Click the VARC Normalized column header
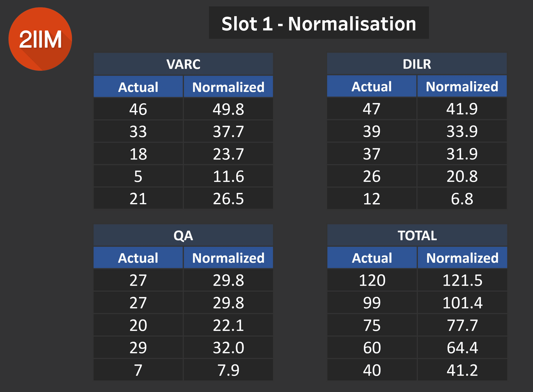 click(228, 87)
